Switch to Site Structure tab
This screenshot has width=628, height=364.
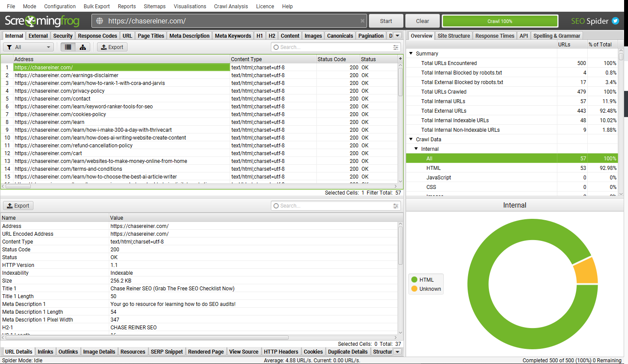pos(454,36)
